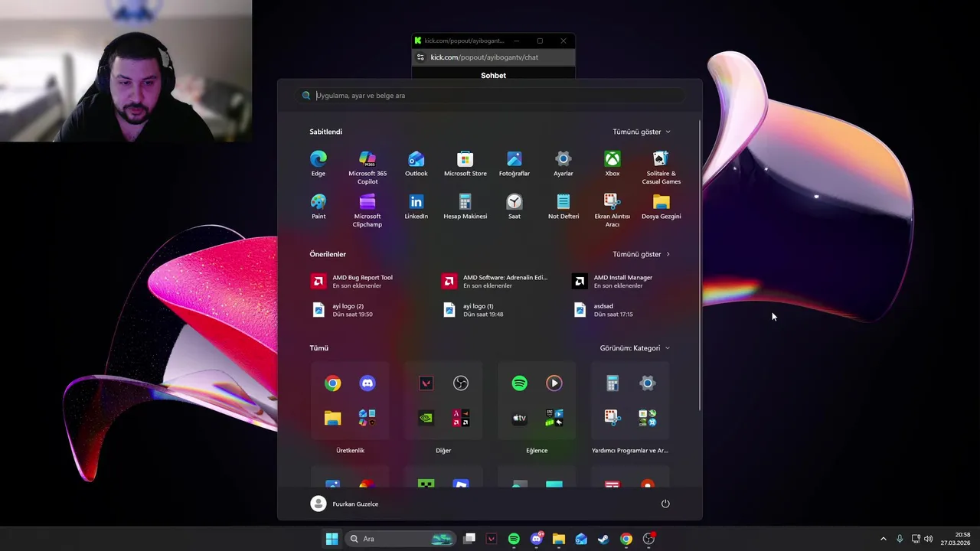Show all recommended items via Tümünü göster

(x=642, y=254)
